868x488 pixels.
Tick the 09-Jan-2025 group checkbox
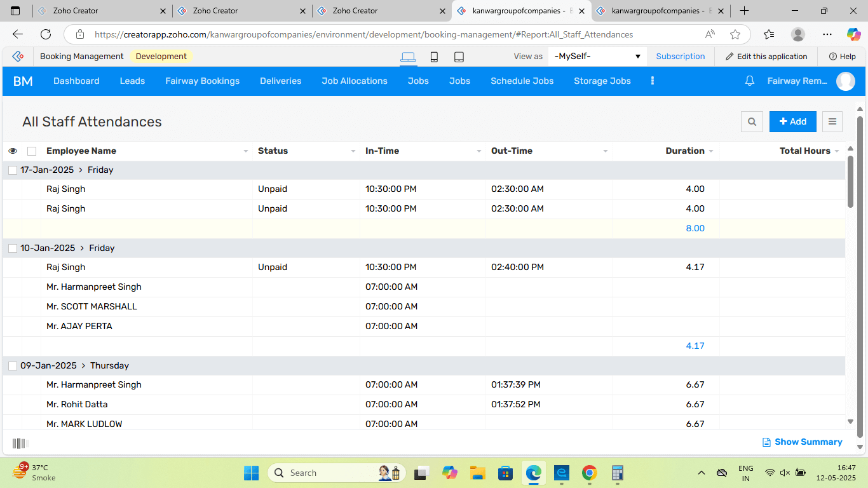point(13,366)
